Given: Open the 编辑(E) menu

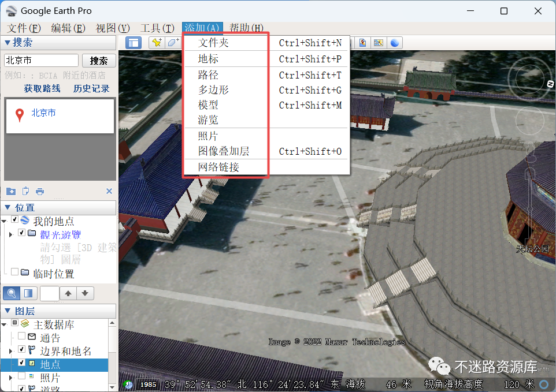Looking at the screenshot, I should 68,28.
